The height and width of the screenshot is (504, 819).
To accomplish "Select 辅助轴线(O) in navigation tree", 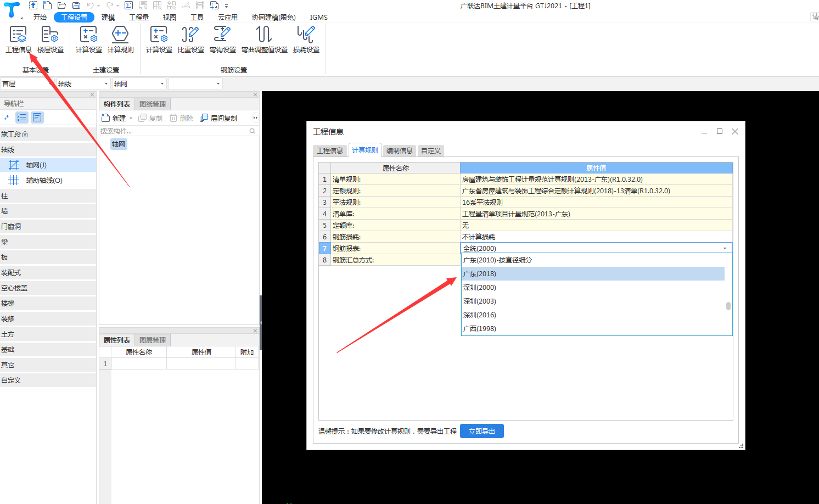I will [48, 180].
